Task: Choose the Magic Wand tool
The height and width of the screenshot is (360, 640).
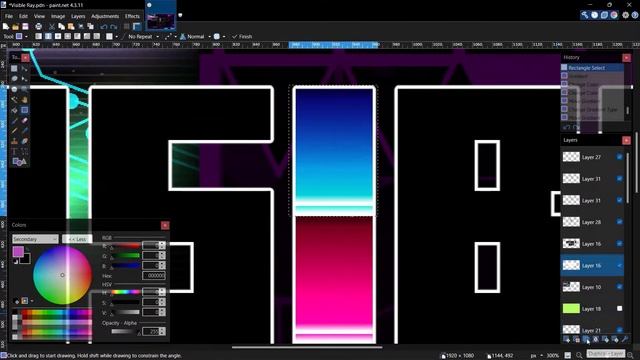Action: [14, 100]
